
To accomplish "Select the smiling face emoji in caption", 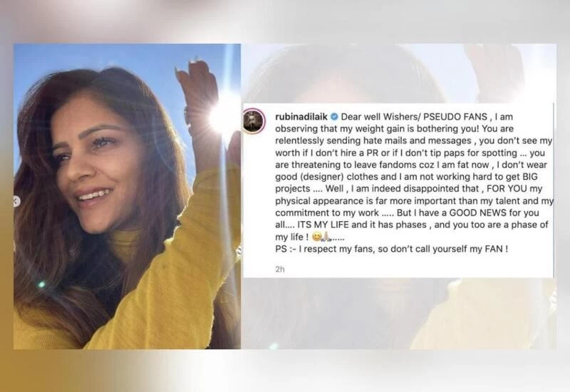I will point(316,237).
